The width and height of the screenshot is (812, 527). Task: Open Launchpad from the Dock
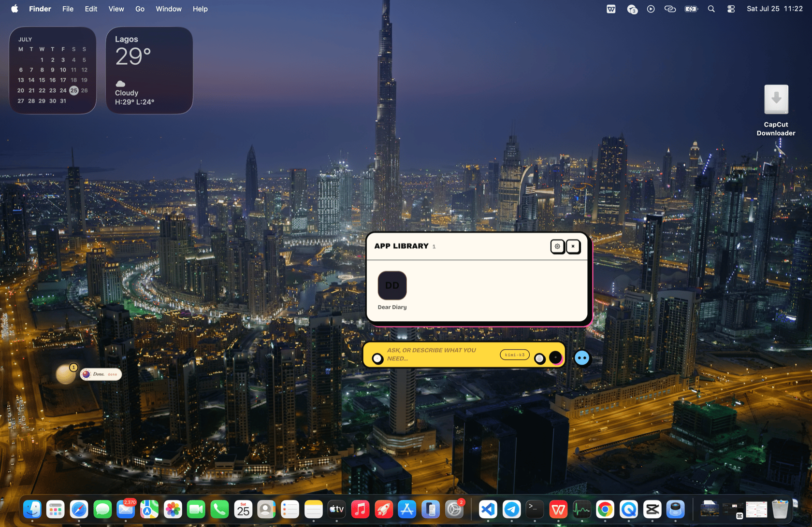(56, 509)
